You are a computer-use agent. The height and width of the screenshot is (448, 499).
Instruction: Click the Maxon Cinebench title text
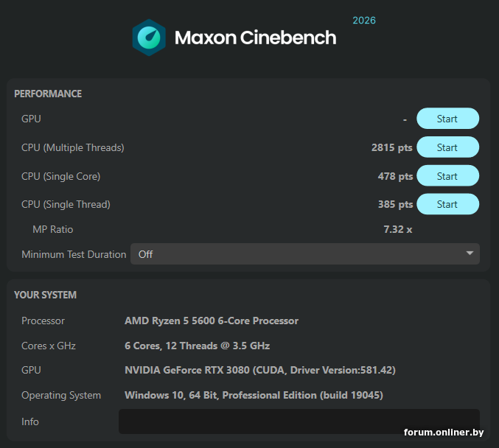pos(255,38)
